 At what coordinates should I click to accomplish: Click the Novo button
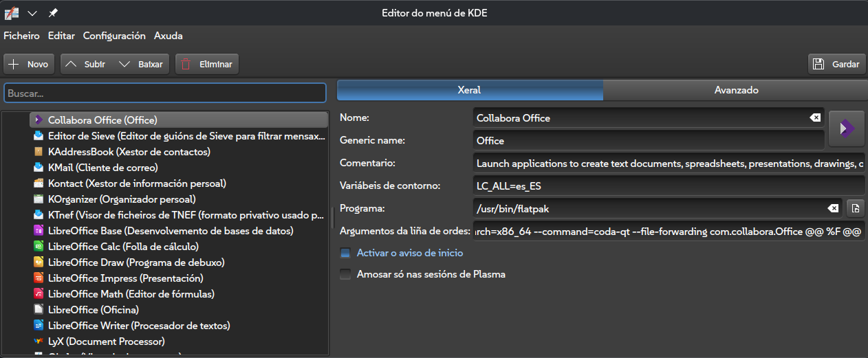click(x=30, y=64)
